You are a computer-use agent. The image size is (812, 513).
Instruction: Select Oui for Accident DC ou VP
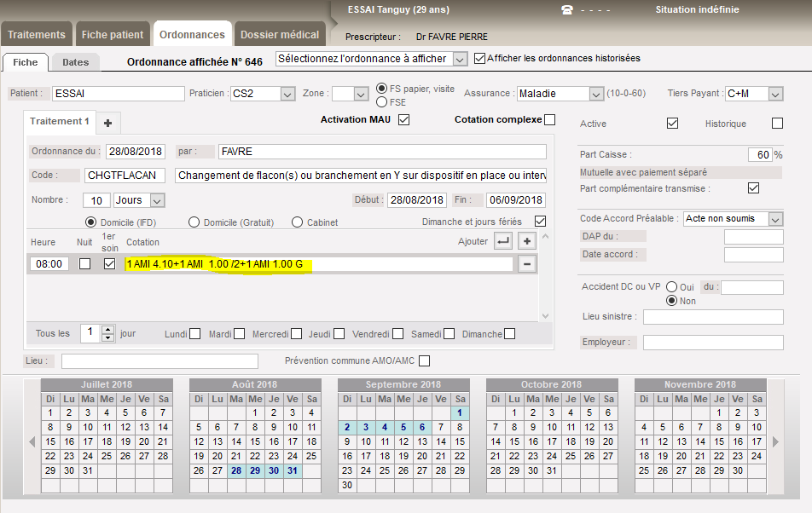pyautogui.click(x=671, y=287)
